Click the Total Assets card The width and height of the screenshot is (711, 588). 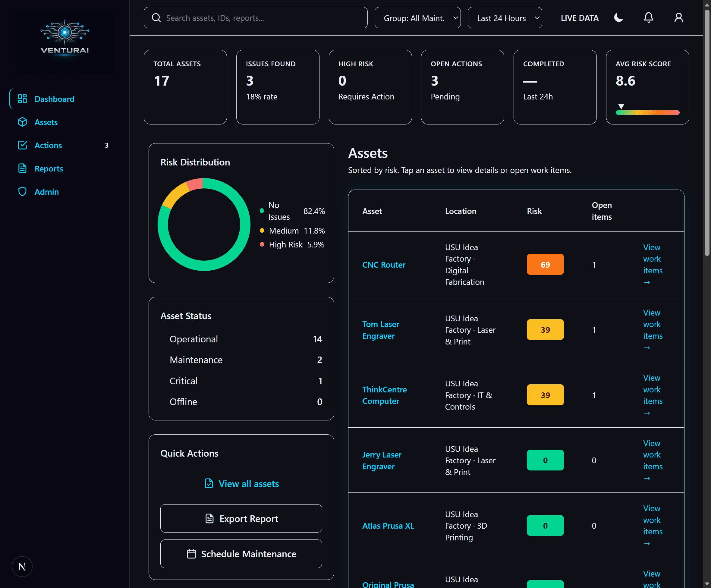click(185, 87)
